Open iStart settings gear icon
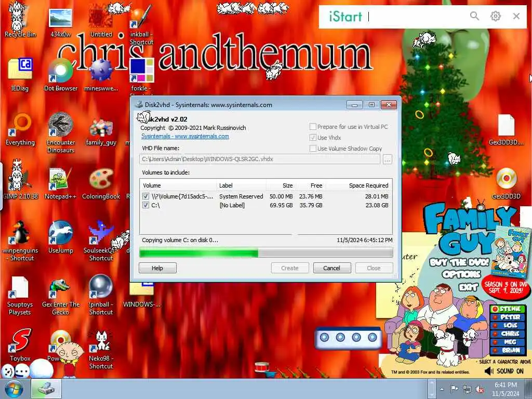The width and height of the screenshot is (532, 399). point(495,16)
